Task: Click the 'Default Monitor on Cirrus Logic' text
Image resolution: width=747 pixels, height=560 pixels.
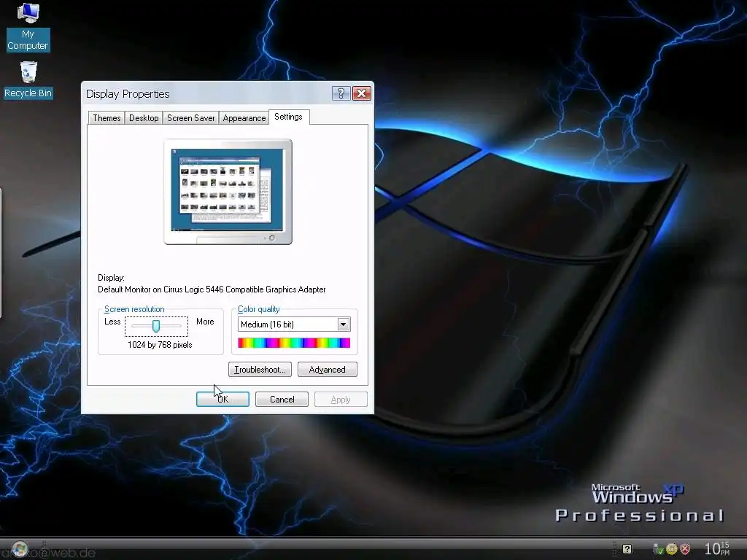Action: point(212,289)
